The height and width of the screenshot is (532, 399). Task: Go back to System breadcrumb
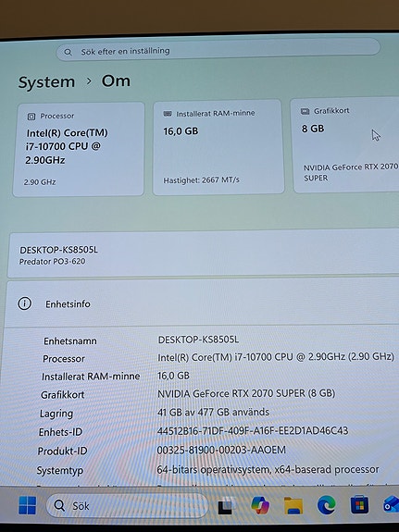(x=46, y=82)
